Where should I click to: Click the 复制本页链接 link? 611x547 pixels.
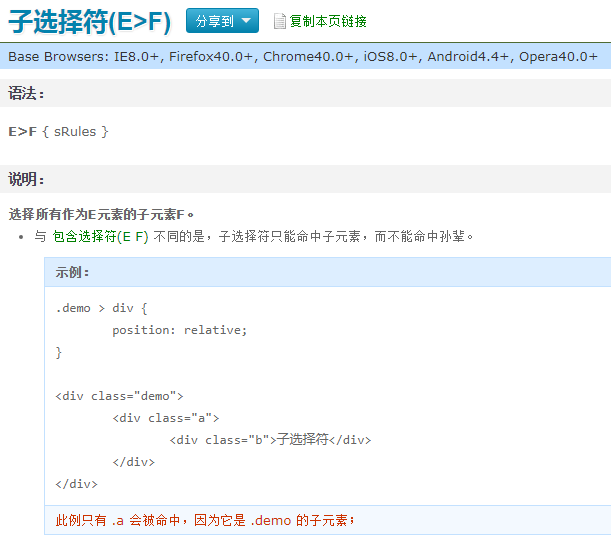(x=328, y=21)
